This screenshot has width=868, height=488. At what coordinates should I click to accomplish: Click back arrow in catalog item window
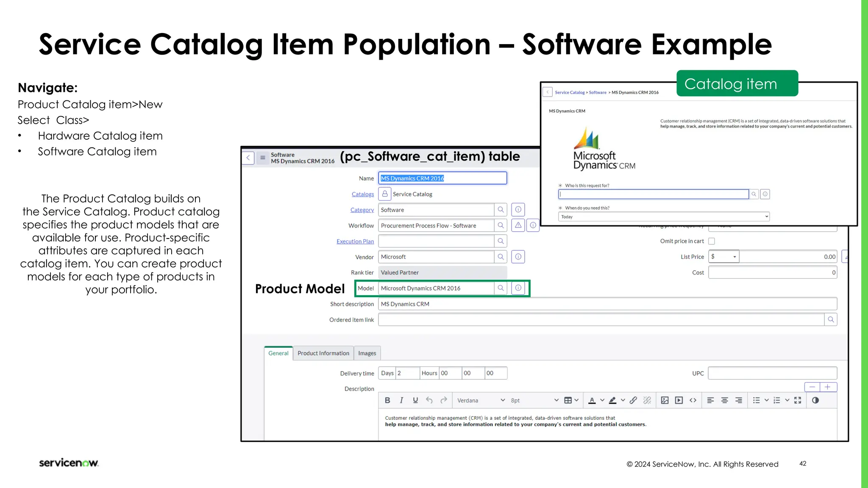(x=548, y=92)
